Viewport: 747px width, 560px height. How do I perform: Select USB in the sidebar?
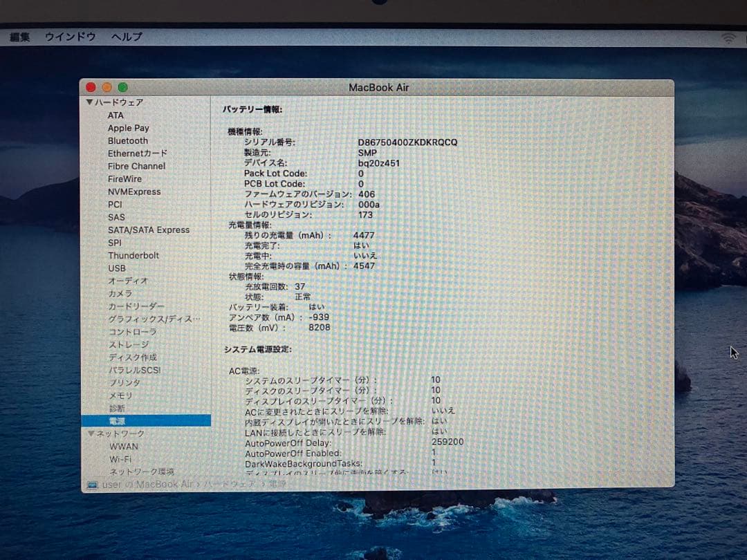pos(117,268)
